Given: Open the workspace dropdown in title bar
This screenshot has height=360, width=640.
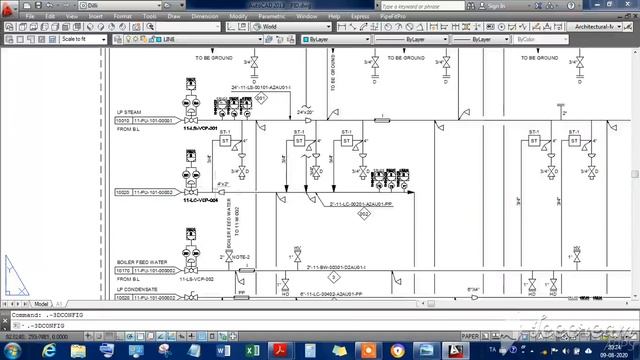Looking at the screenshot, I should [x=120, y=6].
